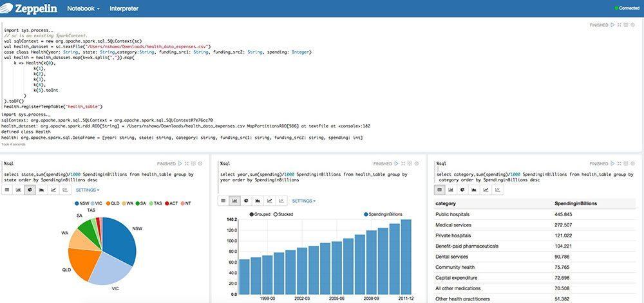
Task: Select the Grouped bar mode
Action: tap(260, 214)
